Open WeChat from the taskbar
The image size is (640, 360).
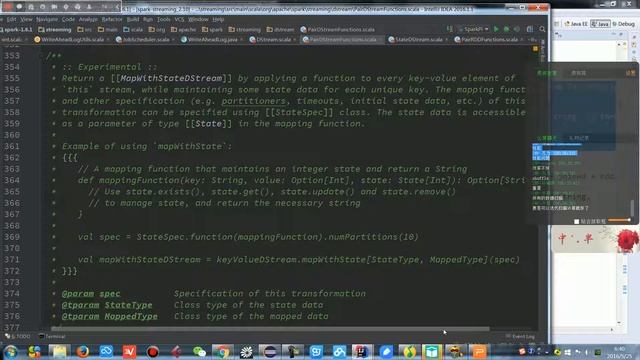199,351
